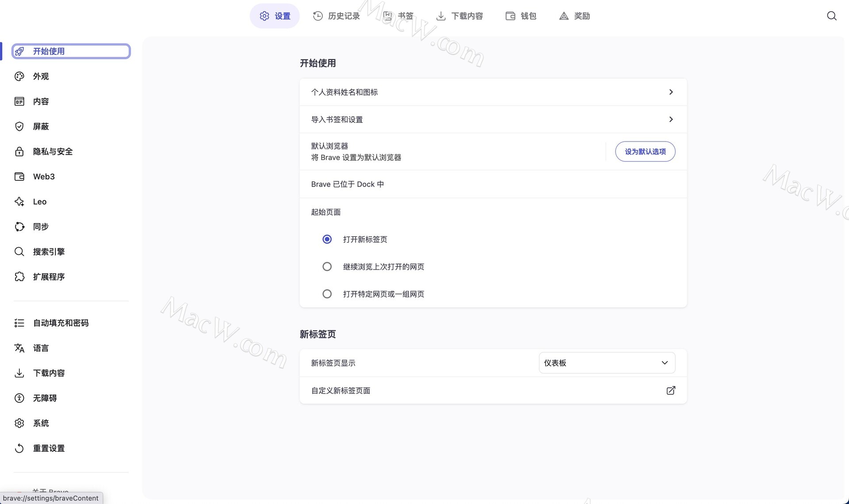Screen dimensions: 849x504
Task: Click the Shields (屏蔽) shield icon
Action: pyautogui.click(x=19, y=126)
